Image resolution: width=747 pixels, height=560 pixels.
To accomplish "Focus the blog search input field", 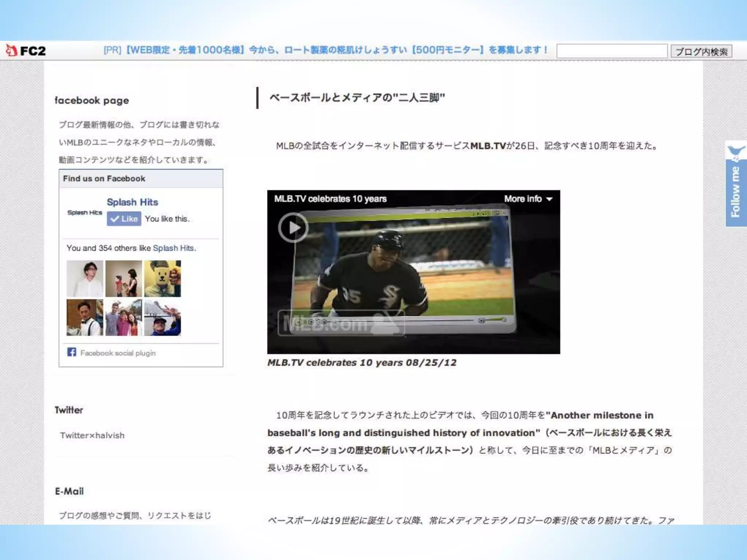I will pos(612,51).
